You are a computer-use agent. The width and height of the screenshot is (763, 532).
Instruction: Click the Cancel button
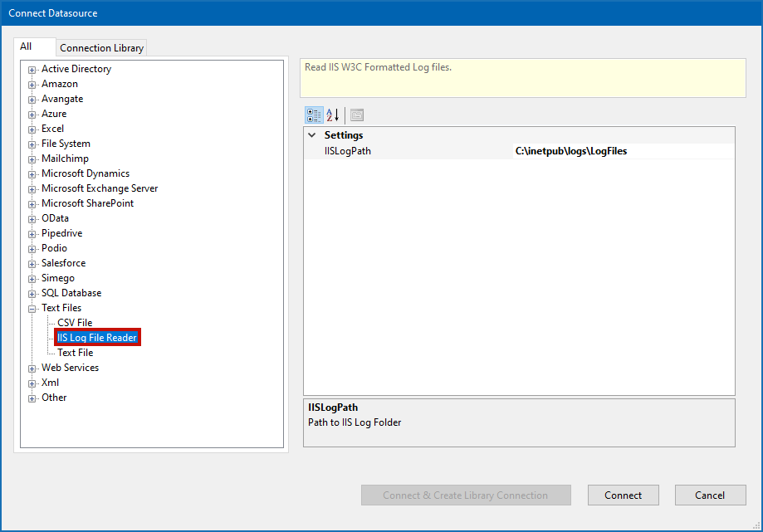710,495
